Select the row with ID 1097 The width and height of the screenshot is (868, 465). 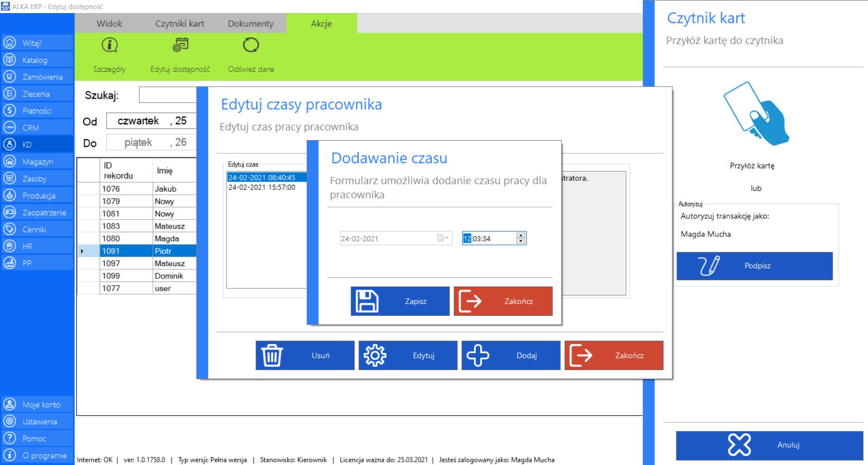pos(111,263)
